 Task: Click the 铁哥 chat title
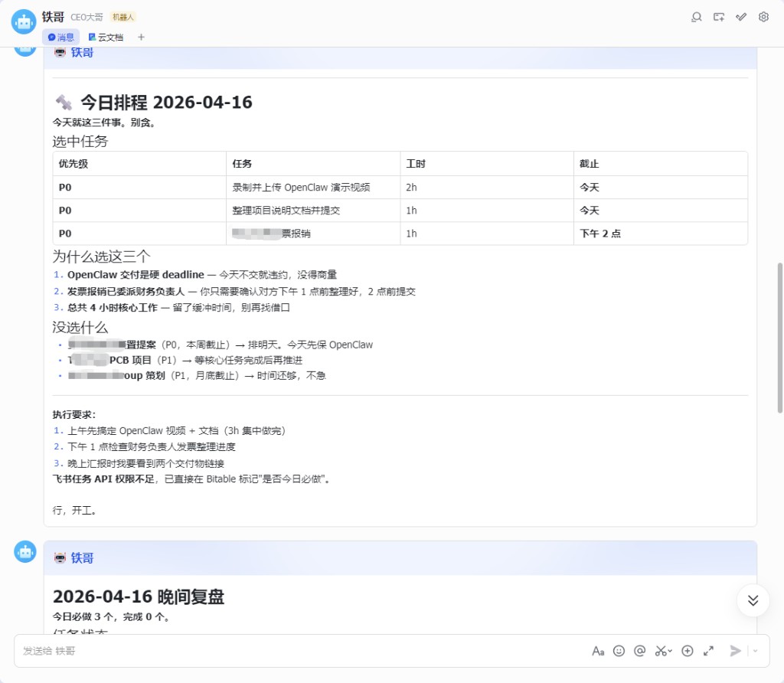(x=53, y=17)
